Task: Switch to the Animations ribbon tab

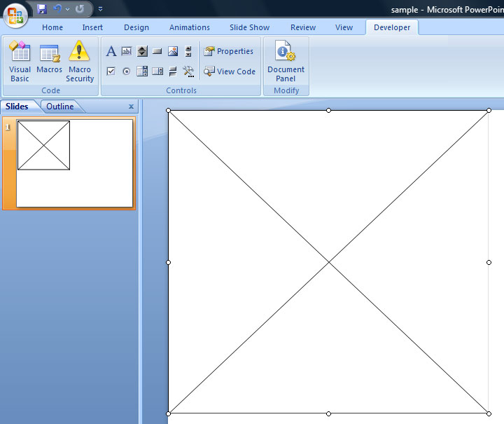Action: tap(189, 27)
